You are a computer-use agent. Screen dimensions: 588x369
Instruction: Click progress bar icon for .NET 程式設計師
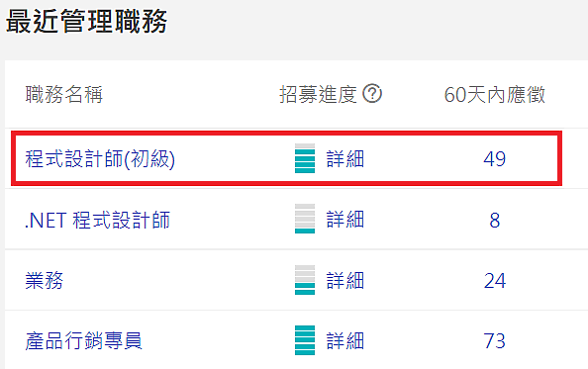305,219
